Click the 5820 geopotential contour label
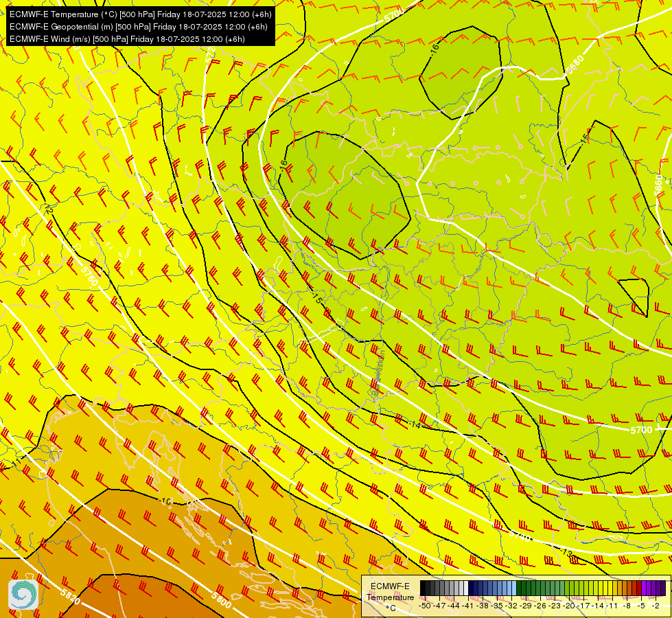This screenshot has height=618, width=672. point(70,597)
